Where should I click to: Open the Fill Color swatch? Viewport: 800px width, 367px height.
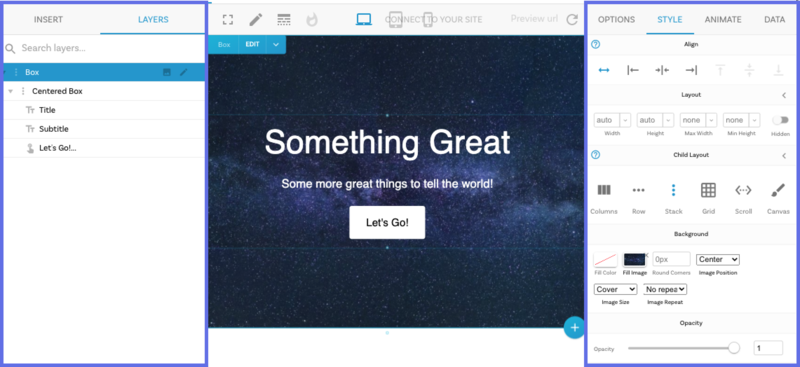(606, 260)
